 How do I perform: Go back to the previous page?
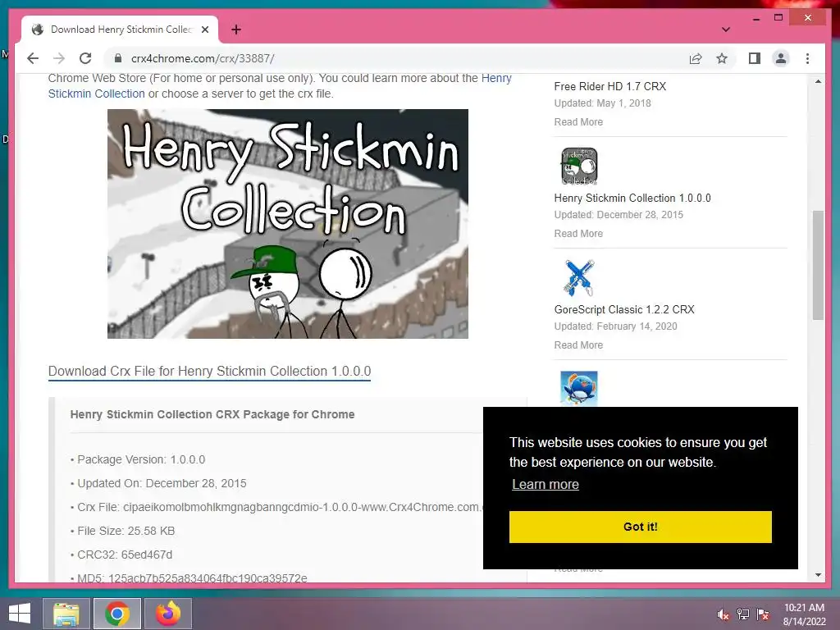[33, 58]
